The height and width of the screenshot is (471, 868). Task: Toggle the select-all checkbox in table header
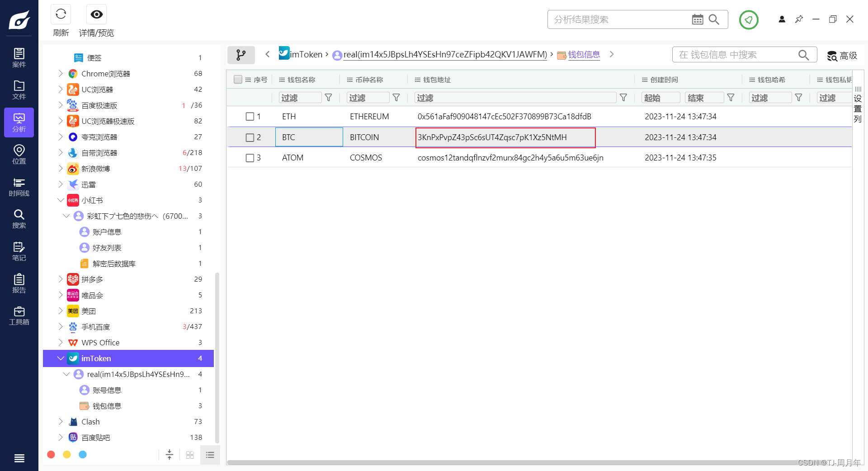pos(238,80)
